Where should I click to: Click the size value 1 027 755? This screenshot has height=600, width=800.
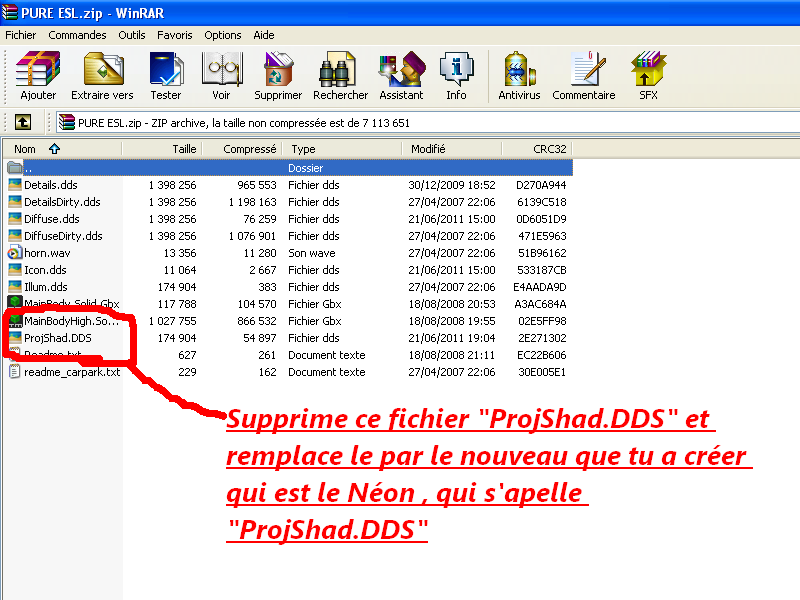coord(172,321)
